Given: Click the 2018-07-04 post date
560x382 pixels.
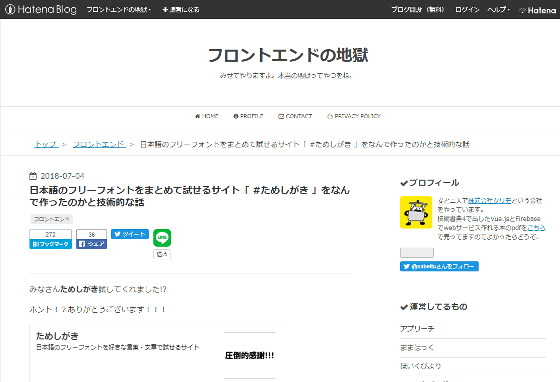Looking at the screenshot, I should pos(62,176).
